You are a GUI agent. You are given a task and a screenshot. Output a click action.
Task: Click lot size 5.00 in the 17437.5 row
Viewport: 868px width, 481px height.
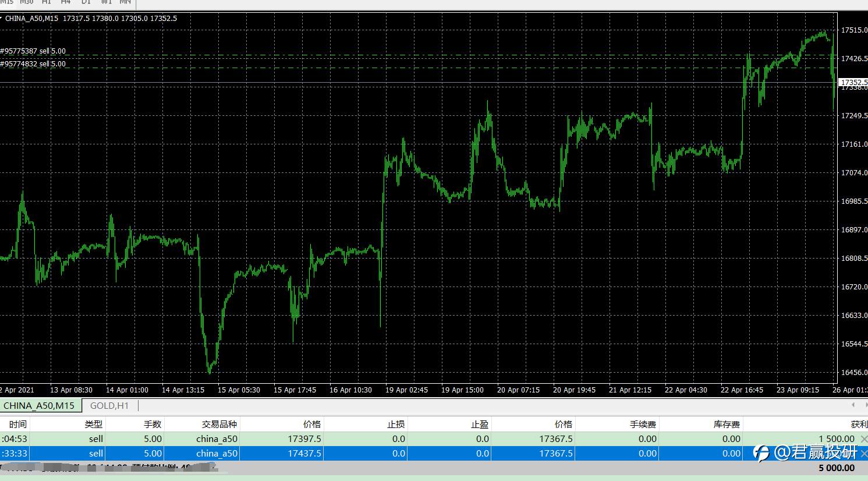pyautogui.click(x=153, y=454)
